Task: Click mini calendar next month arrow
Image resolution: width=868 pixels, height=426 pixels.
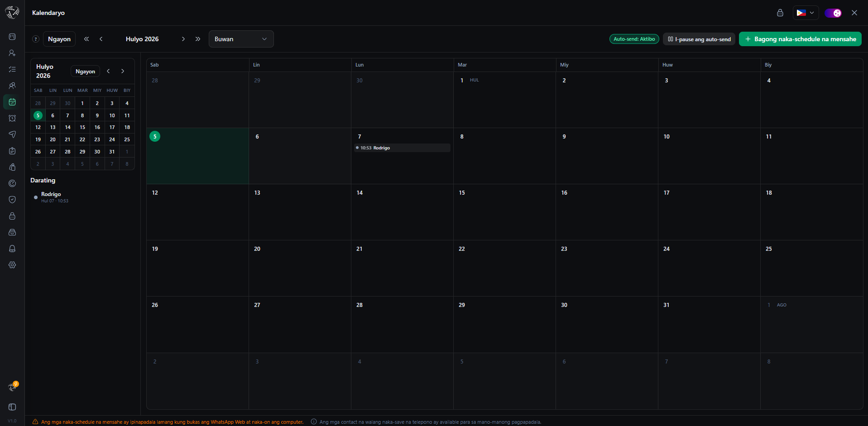Action: [123, 71]
